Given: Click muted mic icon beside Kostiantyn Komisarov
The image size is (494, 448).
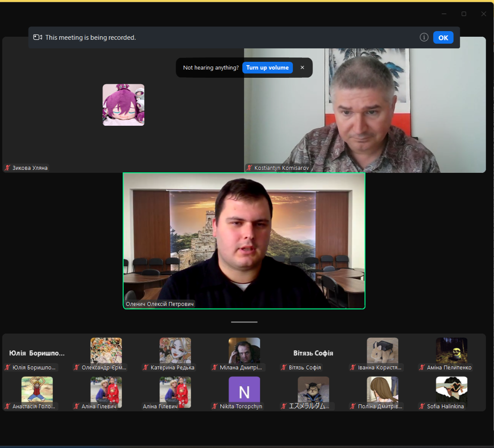Looking at the screenshot, I should [249, 168].
